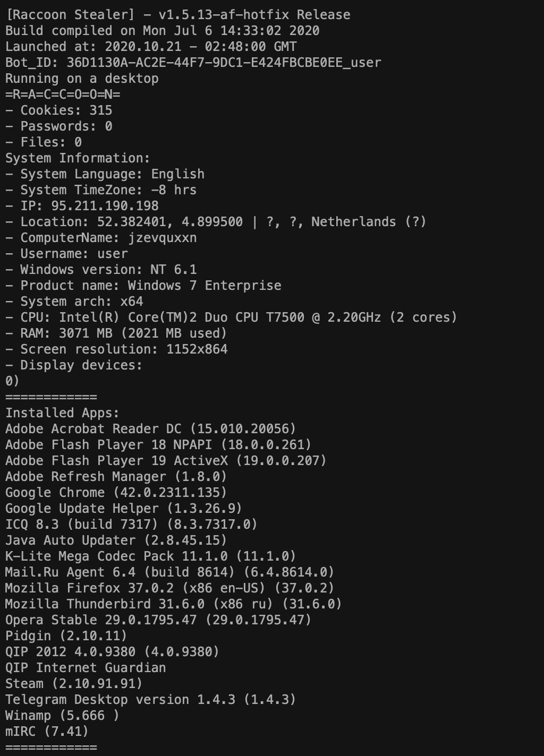Click the CPU Intel Core2 Duo line
The width and height of the screenshot is (544, 756).
click(231, 317)
